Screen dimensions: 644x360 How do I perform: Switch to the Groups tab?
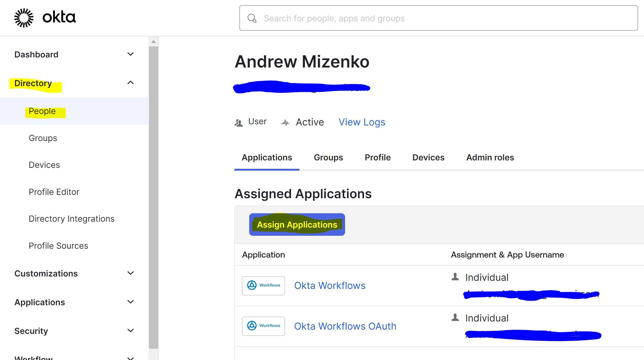328,157
